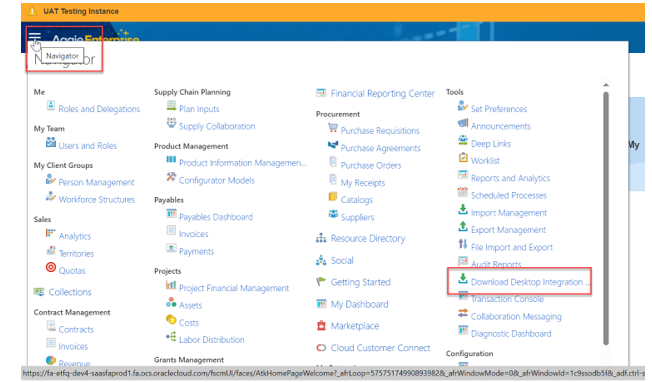This screenshot has width=652, height=382.
Task: Click the Navigator menu vertical scrollbar
Action: (606, 218)
